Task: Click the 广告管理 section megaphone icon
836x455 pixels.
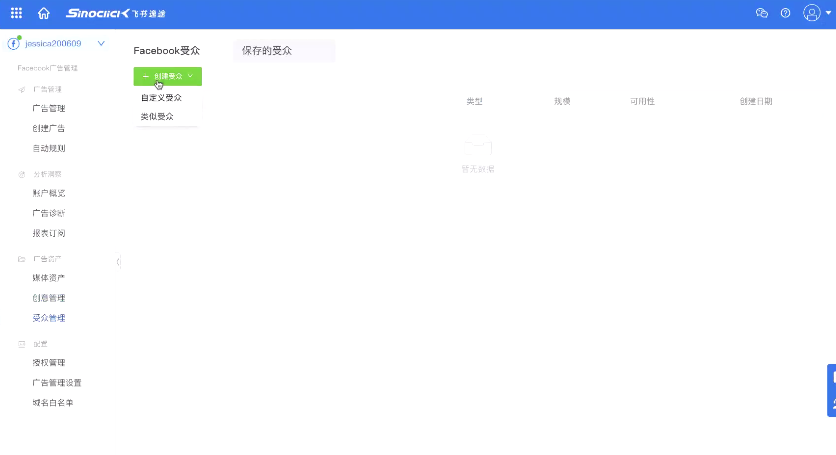Action: coord(22,90)
